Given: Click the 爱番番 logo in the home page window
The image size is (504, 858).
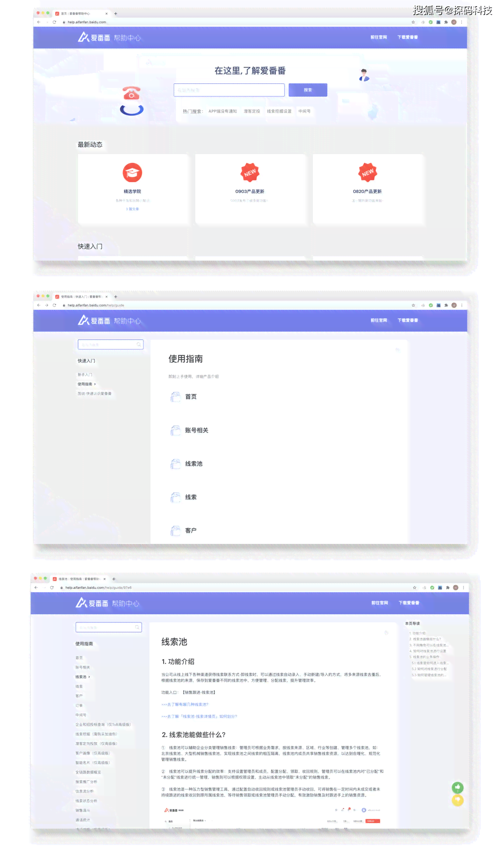Looking at the screenshot, I should pyautogui.click(x=94, y=37).
